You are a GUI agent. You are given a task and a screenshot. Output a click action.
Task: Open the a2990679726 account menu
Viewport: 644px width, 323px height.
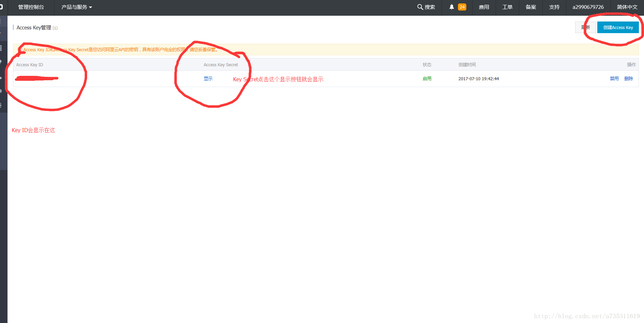point(588,7)
